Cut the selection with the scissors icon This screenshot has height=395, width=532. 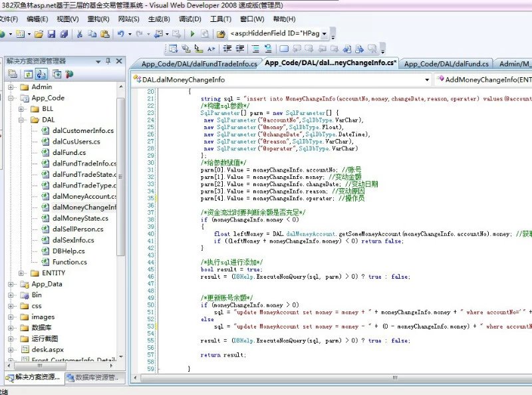[79, 34]
